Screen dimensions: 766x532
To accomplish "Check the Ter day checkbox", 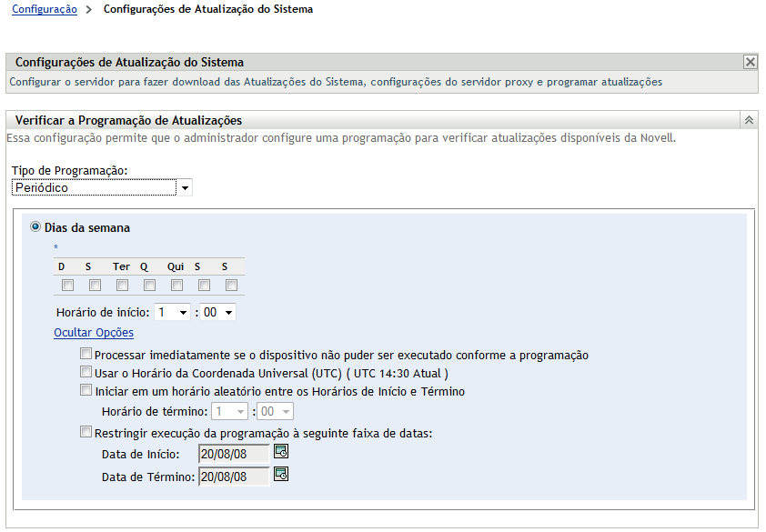I will (x=123, y=286).
